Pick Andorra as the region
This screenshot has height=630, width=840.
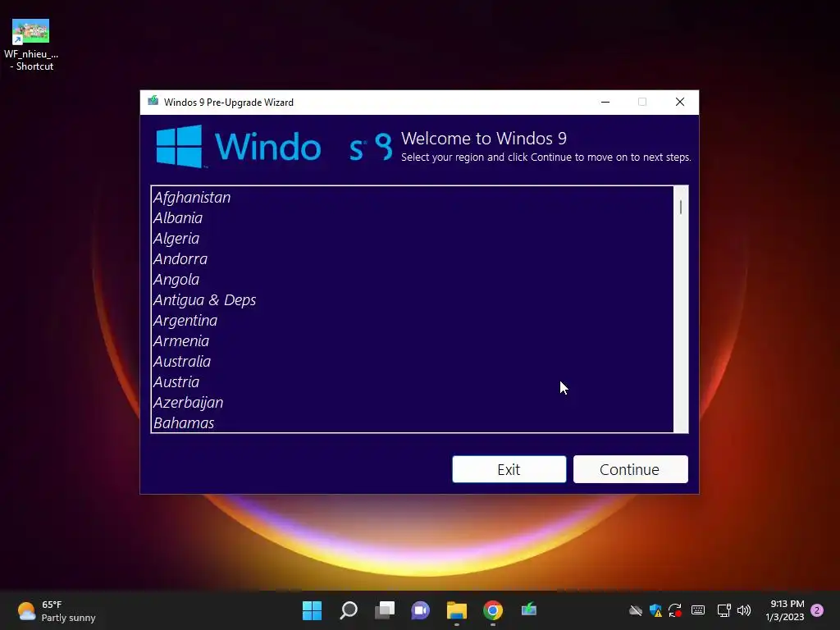coord(412,258)
